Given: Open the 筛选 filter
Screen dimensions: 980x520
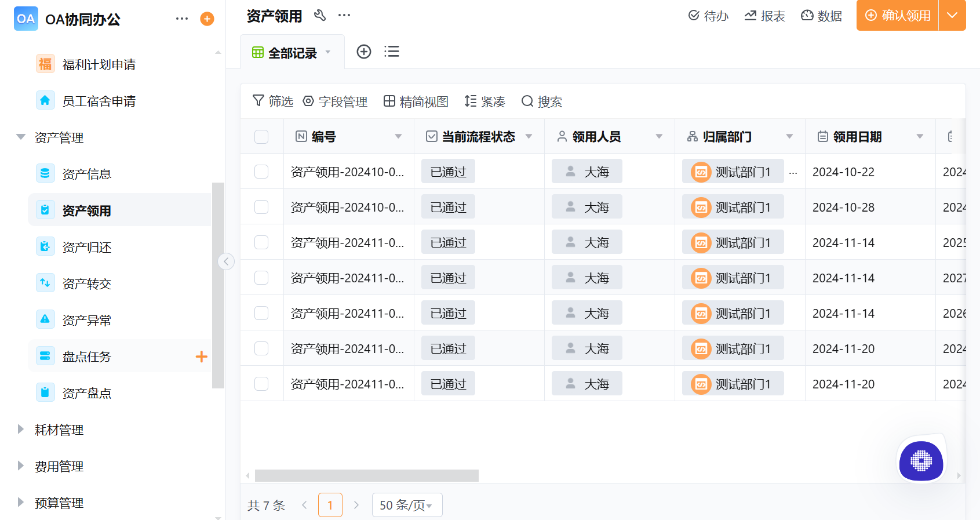Looking at the screenshot, I should pyautogui.click(x=273, y=101).
